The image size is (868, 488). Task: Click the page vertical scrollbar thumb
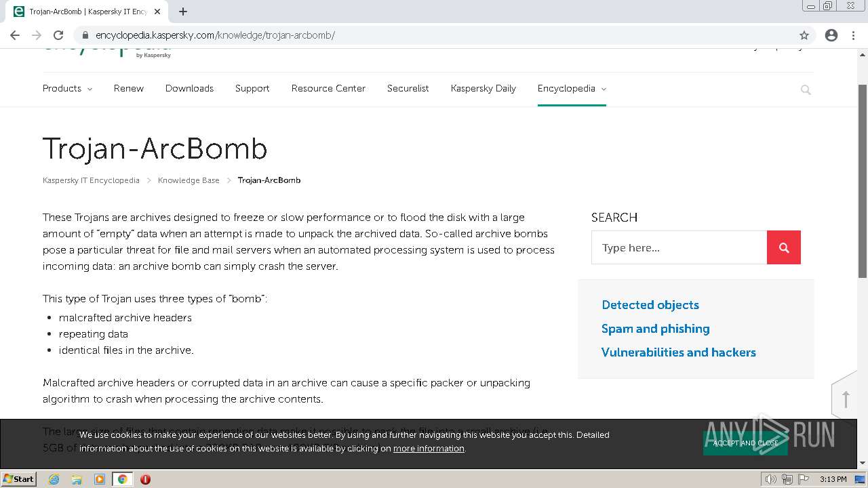tap(863, 181)
